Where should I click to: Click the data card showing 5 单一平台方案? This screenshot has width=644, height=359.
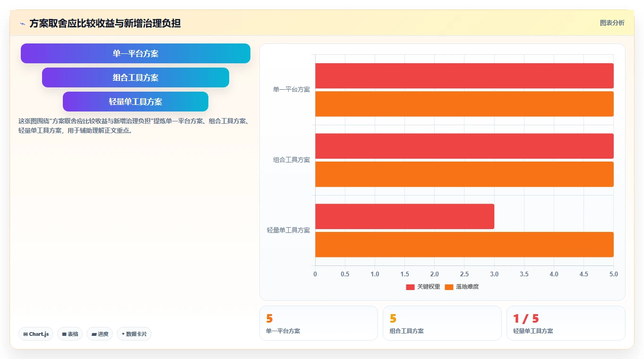click(318, 323)
